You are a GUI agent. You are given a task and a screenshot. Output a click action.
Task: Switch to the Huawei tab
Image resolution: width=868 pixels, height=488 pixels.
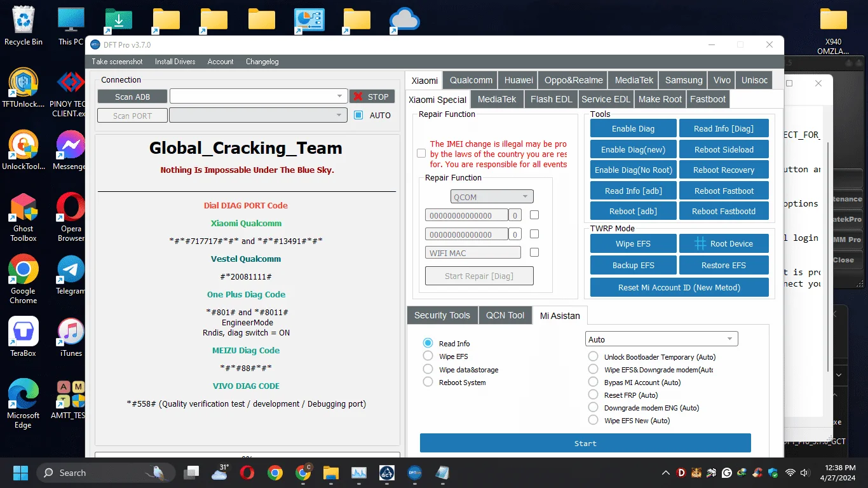(x=519, y=80)
